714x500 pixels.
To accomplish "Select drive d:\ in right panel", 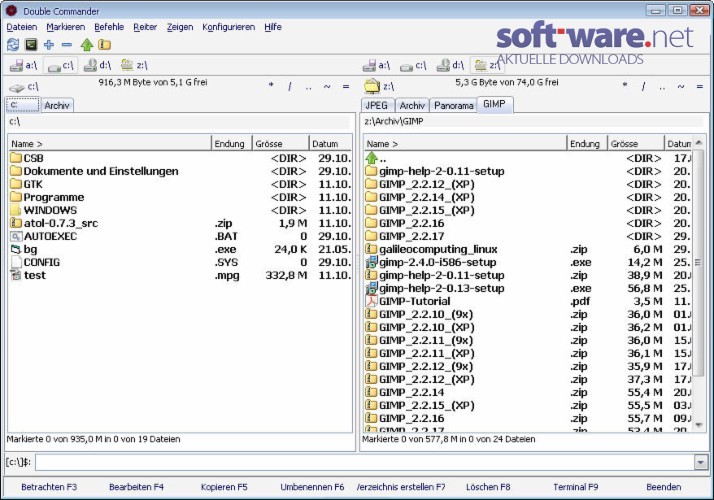I will [x=450, y=66].
